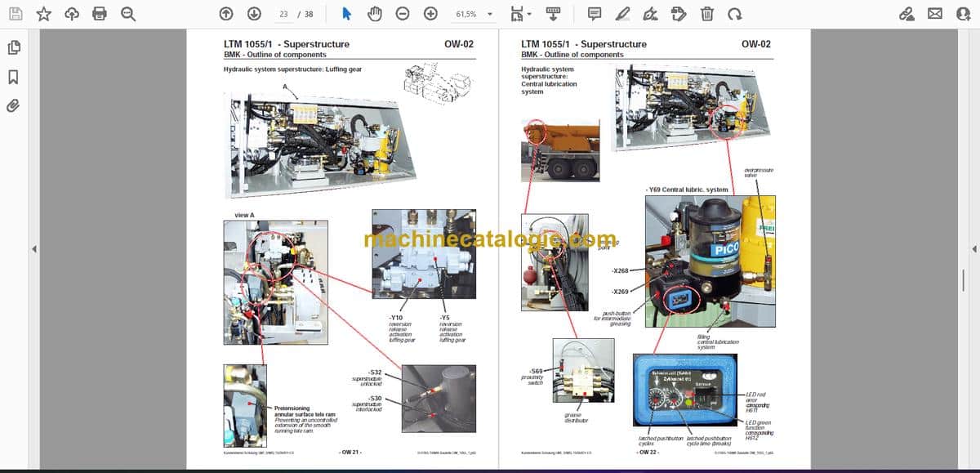Click the page number field showing 23
The height and width of the screenshot is (473, 980).
pos(283,14)
